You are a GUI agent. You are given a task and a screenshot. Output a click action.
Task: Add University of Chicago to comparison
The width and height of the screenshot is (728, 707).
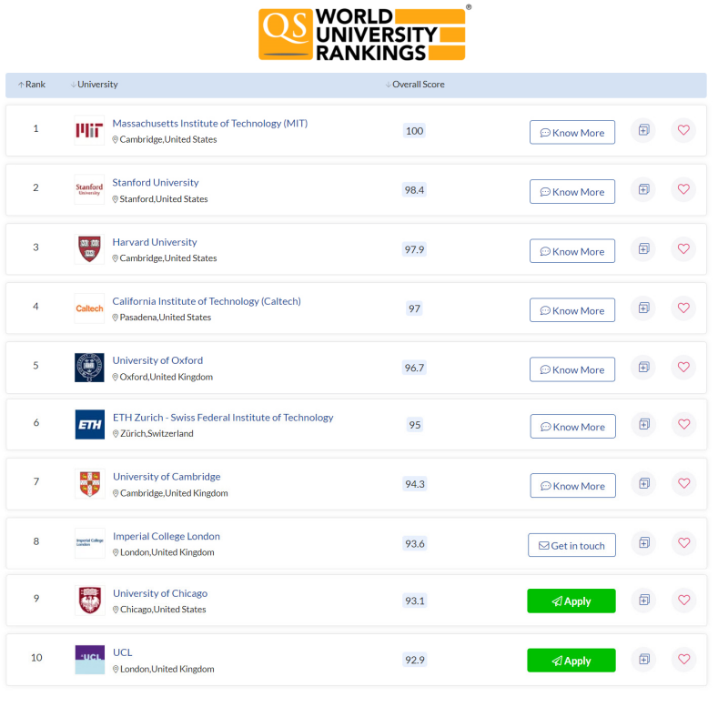pos(643,601)
